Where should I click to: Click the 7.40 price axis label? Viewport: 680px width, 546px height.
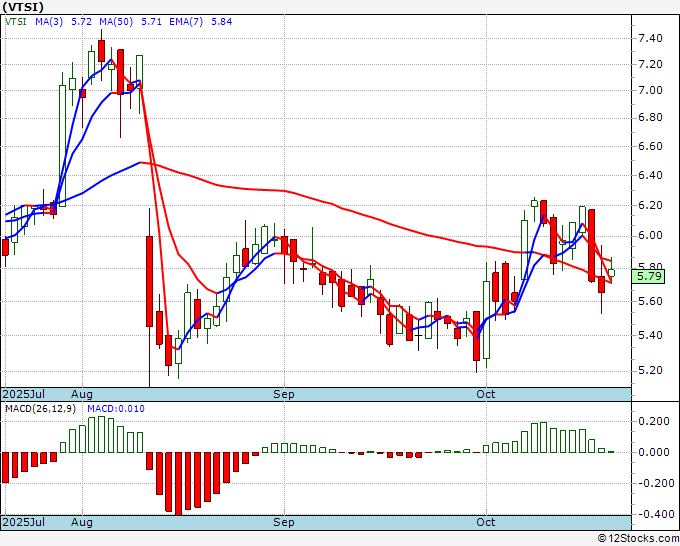(x=651, y=39)
